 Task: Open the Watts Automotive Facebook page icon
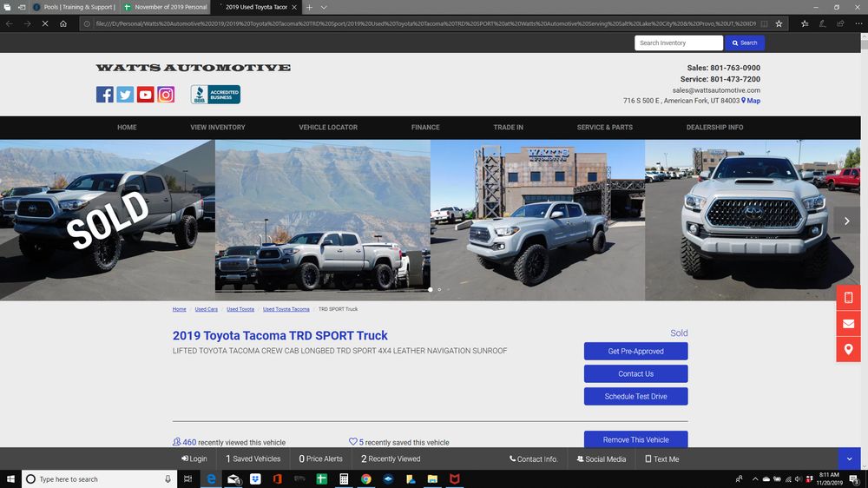(104, 95)
